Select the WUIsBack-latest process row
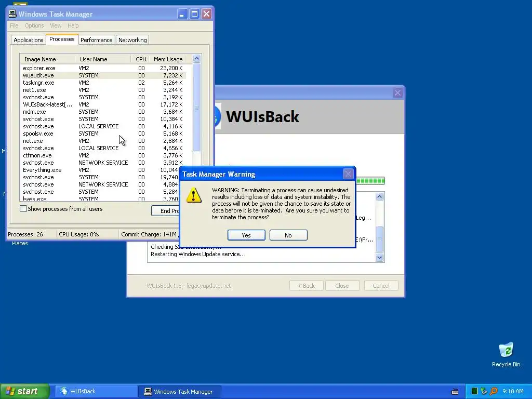The height and width of the screenshot is (399, 532). coord(103,104)
